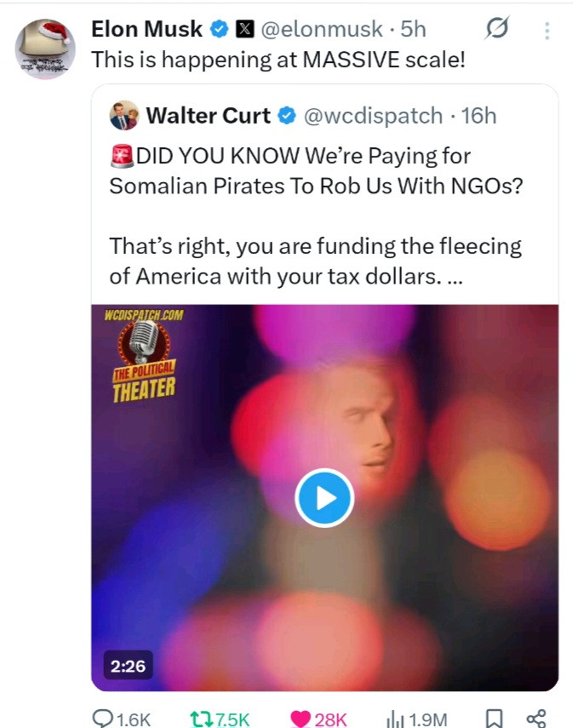Viewport: 573px width, 728px height.
Task: Click the Grok slashed-circle icon
Action: click(495, 30)
